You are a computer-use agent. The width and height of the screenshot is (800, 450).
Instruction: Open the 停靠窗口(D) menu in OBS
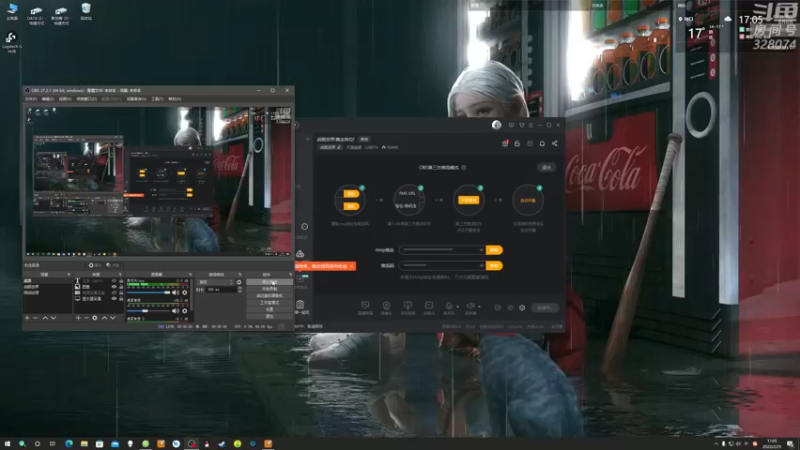coord(86,98)
